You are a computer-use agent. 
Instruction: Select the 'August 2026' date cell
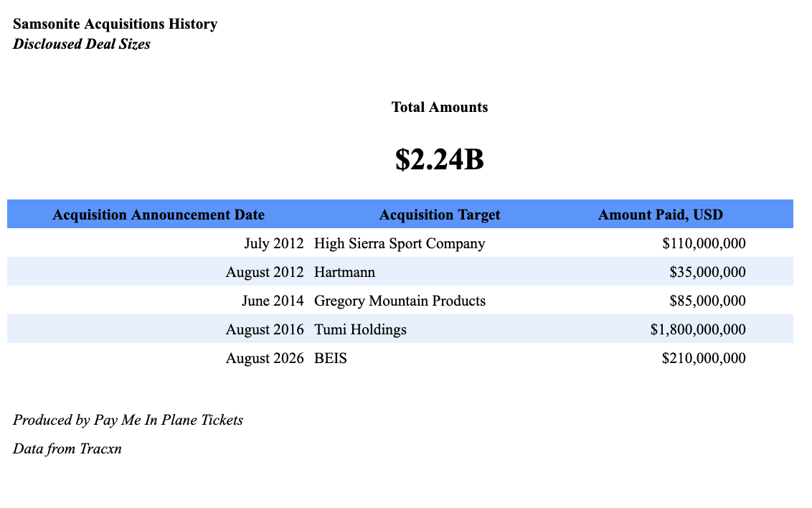click(x=265, y=358)
